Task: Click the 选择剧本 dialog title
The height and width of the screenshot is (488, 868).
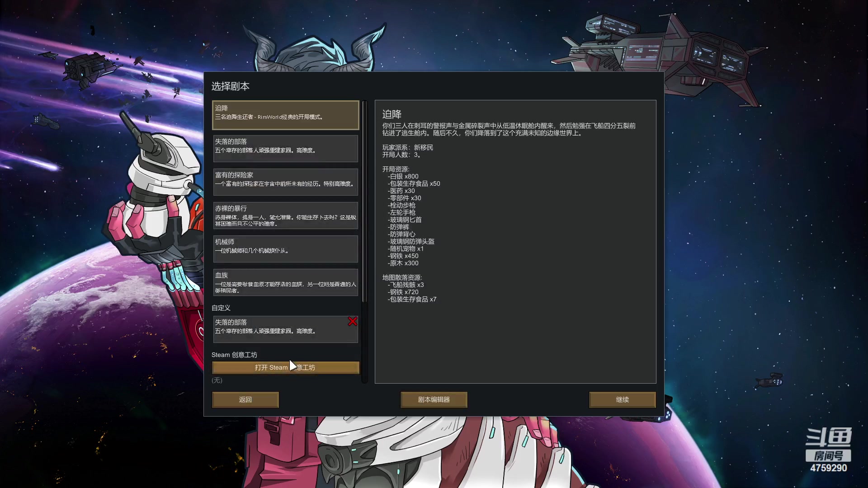Action: point(231,86)
